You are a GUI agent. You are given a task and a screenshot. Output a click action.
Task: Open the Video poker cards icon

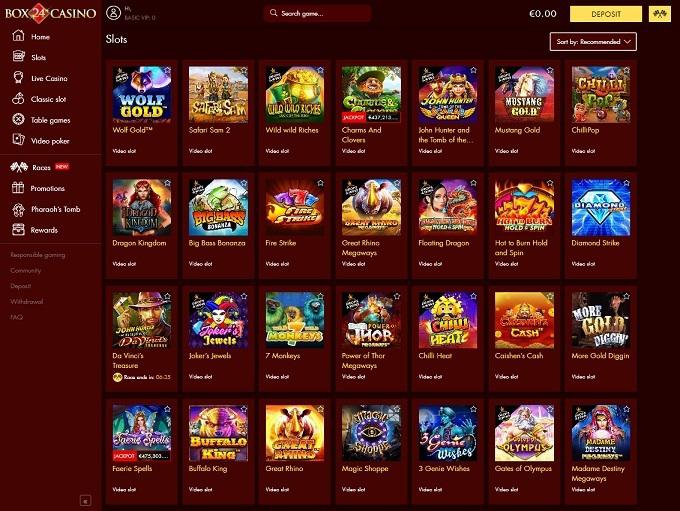pyautogui.click(x=18, y=140)
